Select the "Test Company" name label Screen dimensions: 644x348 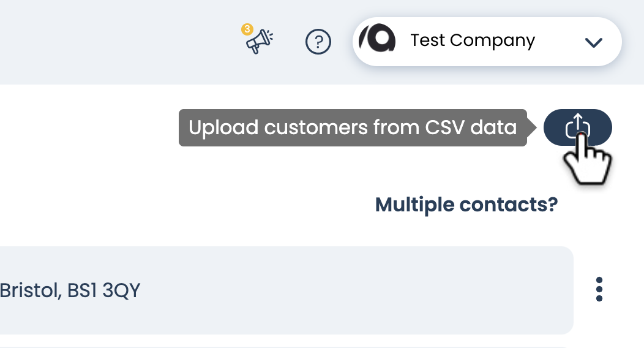pos(473,41)
